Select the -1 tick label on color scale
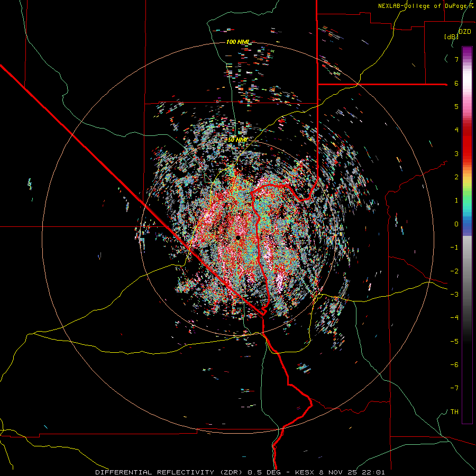The image size is (476, 476). click(454, 248)
